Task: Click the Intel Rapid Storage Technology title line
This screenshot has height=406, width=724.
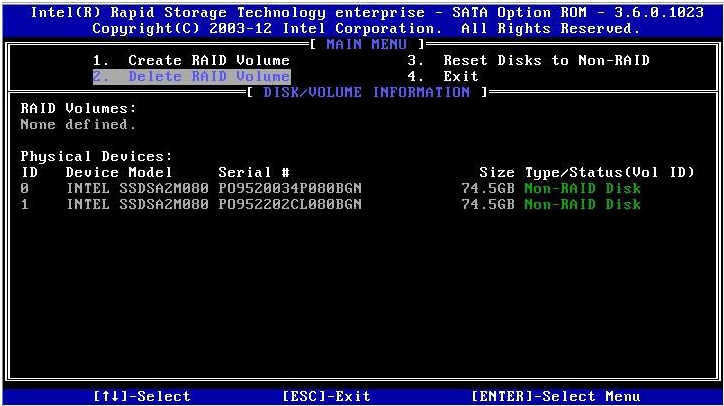Action: pos(362,13)
